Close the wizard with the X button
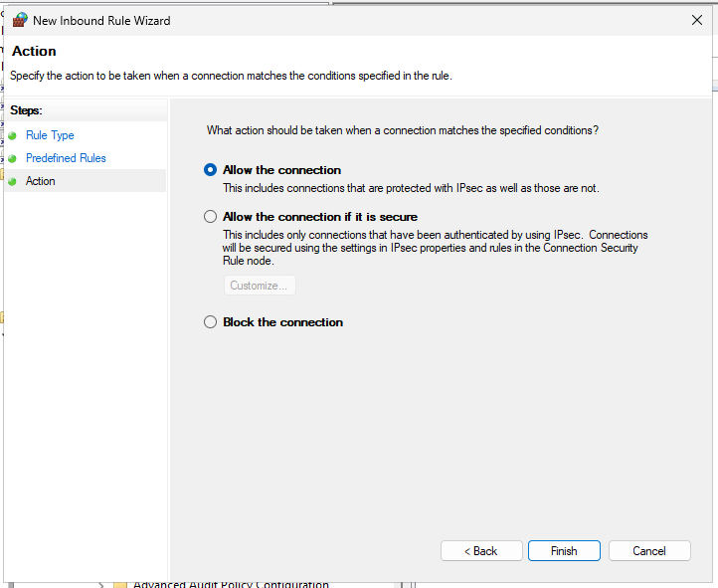Viewport: 718px width, 588px height. coord(696,20)
